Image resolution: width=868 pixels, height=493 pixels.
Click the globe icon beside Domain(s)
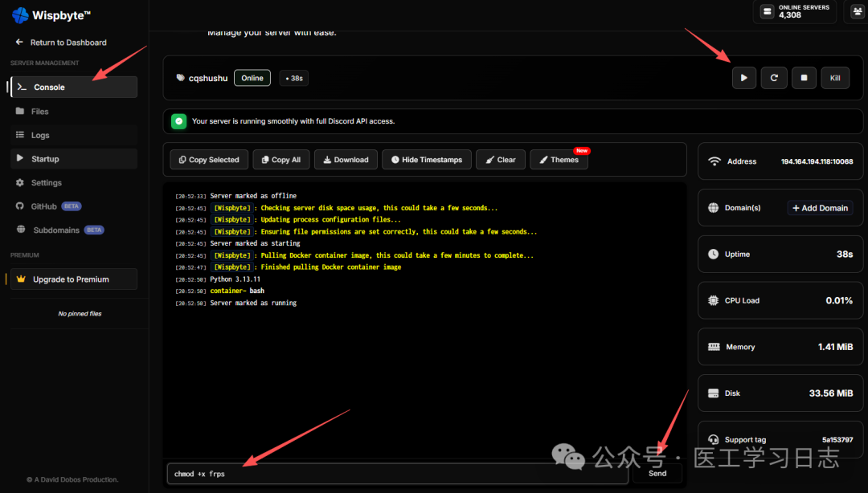[x=714, y=207]
